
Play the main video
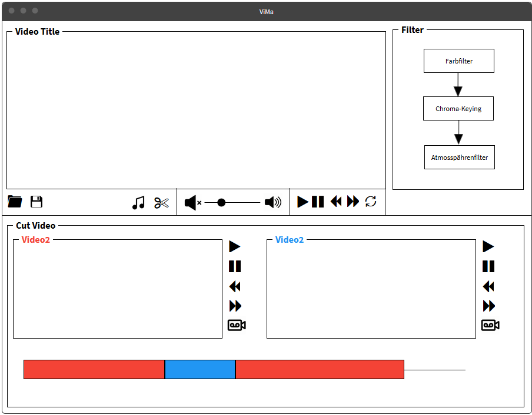click(x=302, y=202)
